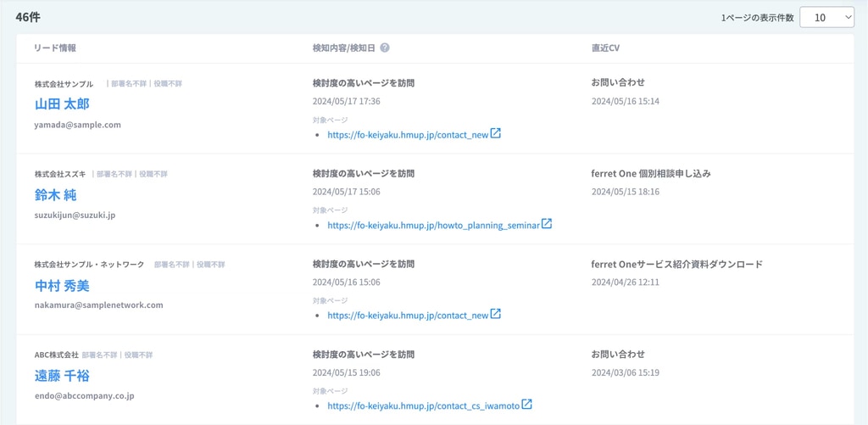Open contact_new URL in 中村 秀美 row

(408, 316)
